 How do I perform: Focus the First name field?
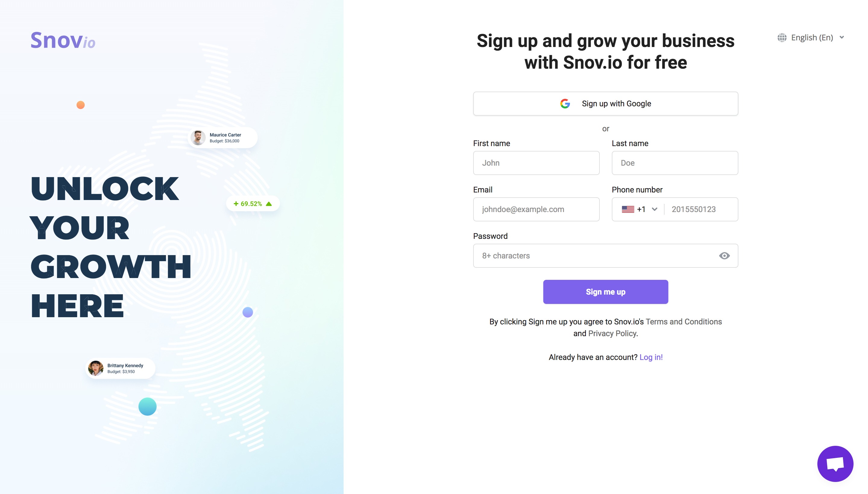(x=536, y=163)
